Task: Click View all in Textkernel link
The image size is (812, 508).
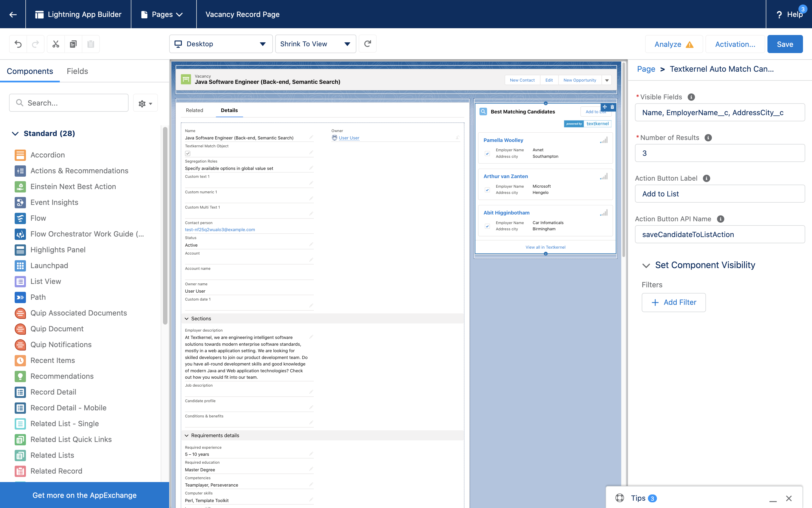Action: click(545, 247)
